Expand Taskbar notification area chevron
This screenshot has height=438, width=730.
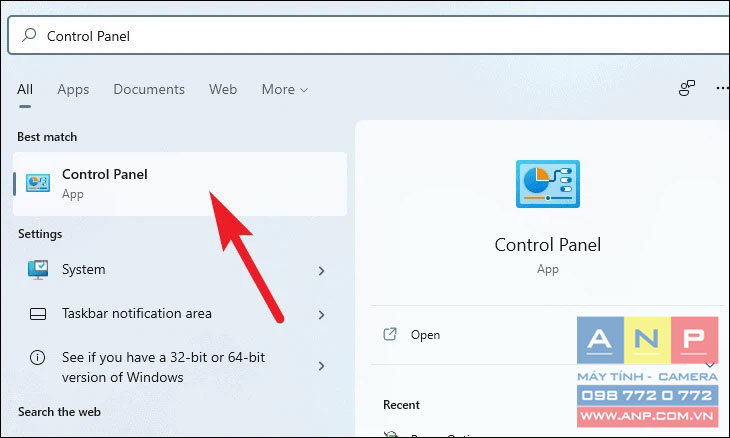[x=321, y=315]
